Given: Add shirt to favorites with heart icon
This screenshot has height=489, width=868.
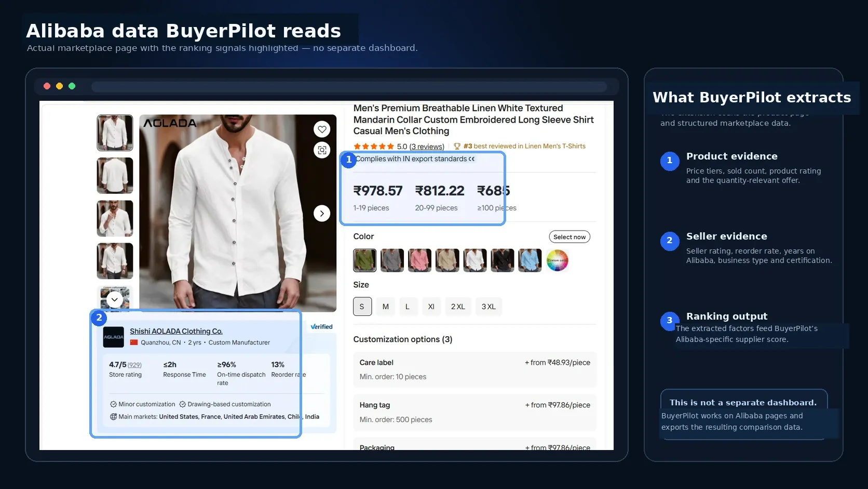Looking at the screenshot, I should point(322,129).
